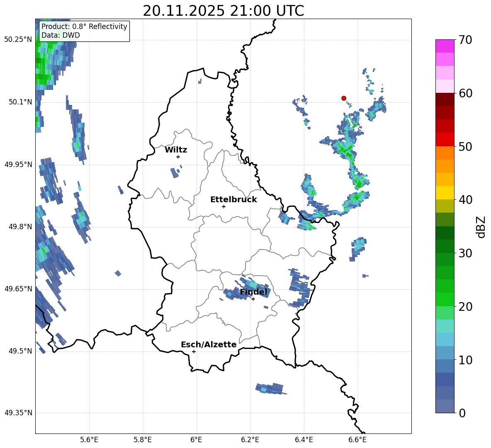Click the colorbar tick label 30
Image resolution: width=491 pixels, height=448 pixels.
(465, 253)
